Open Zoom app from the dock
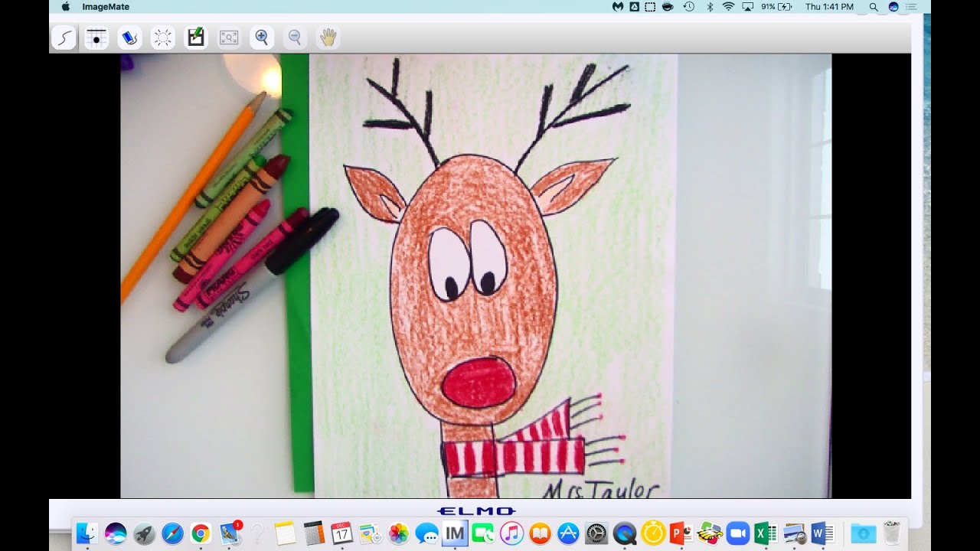Image resolution: width=980 pixels, height=551 pixels. (737, 533)
